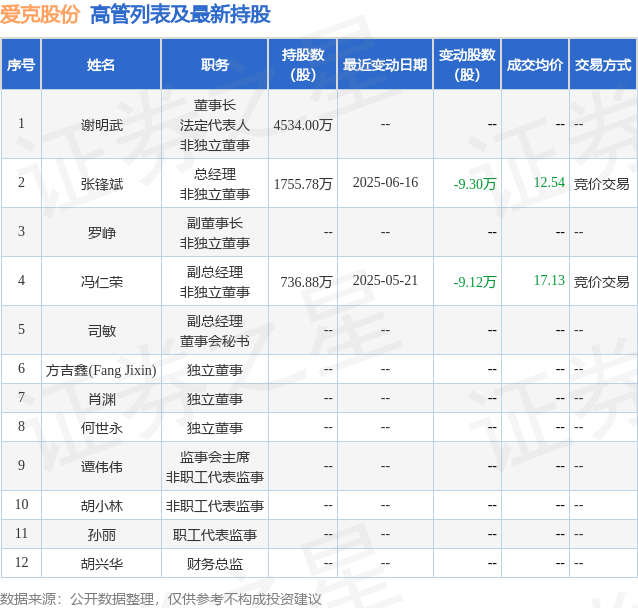Viewport: 638px width, 608px height.
Task: Select the 姓名 column header
Action: point(101,65)
